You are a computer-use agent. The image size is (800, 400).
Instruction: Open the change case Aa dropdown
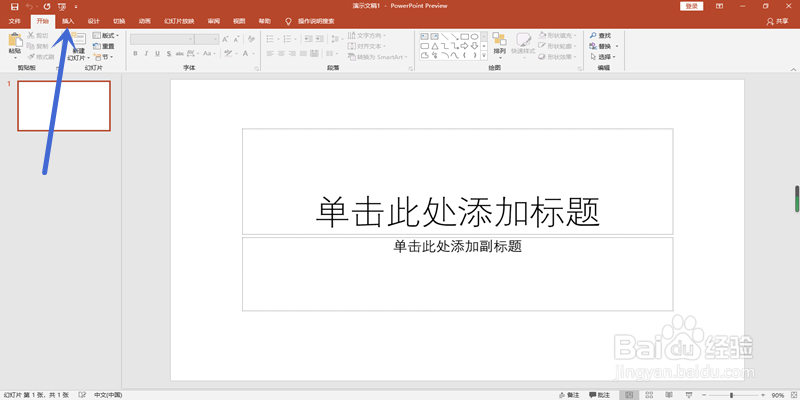coord(209,53)
